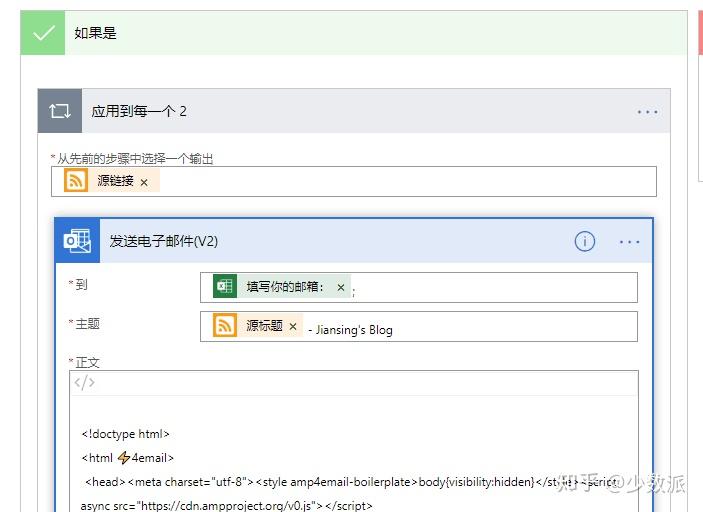The height and width of the screenshot is (512, 703).
Task: Open the info icon on 发送电子邮件(V2)
Action: coord(585,242)
